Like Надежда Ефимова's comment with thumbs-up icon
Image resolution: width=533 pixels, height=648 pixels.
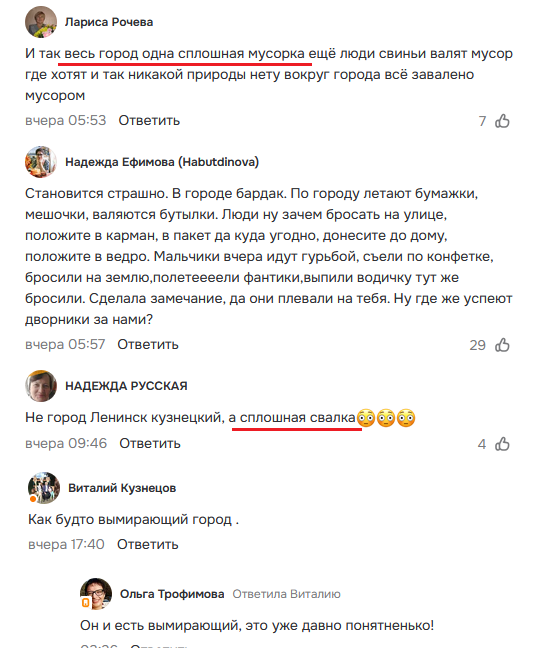coord(502,345)
